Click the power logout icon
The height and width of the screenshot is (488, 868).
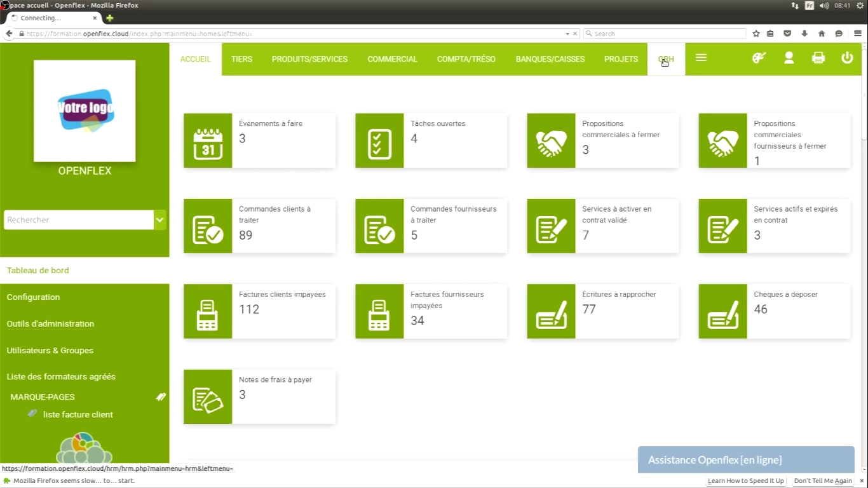click(x=847, y=58)
